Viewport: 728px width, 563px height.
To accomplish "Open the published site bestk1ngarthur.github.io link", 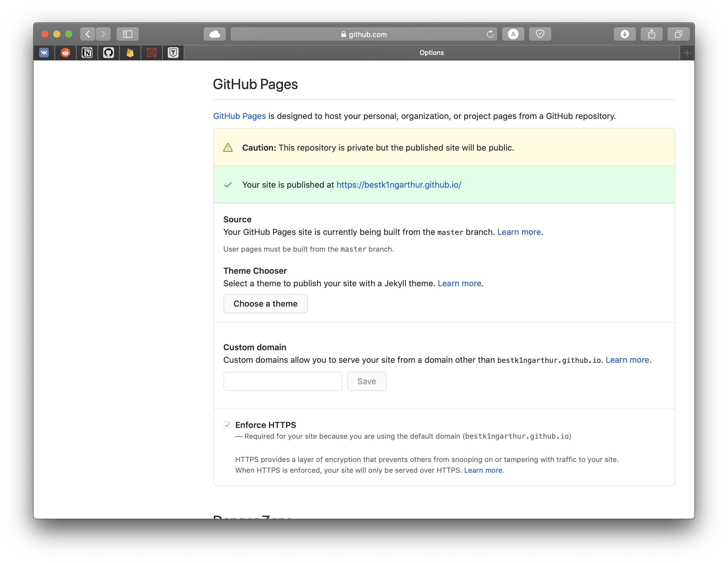I will coord(399,185).
